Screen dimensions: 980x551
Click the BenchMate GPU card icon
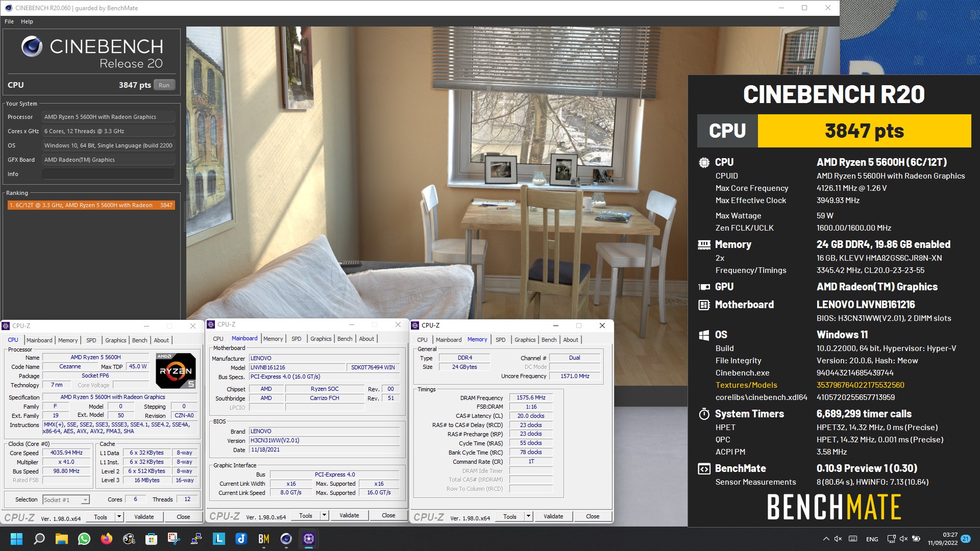pos(704,287)
